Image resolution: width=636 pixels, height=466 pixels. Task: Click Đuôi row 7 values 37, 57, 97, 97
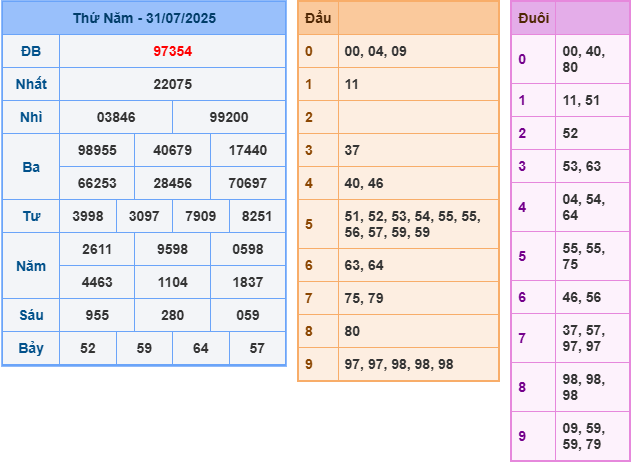tap(584, 338)
